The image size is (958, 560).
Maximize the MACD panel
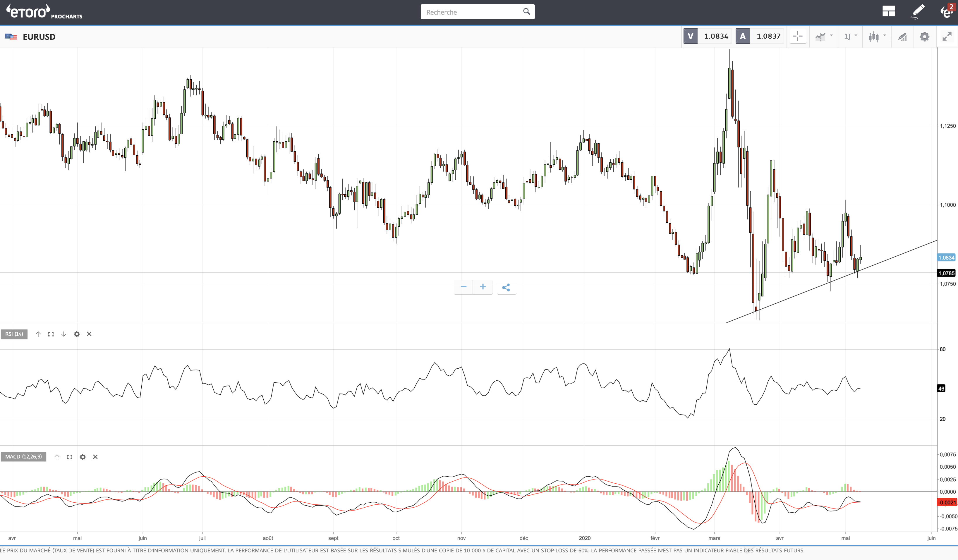click(x=70, y=457)
